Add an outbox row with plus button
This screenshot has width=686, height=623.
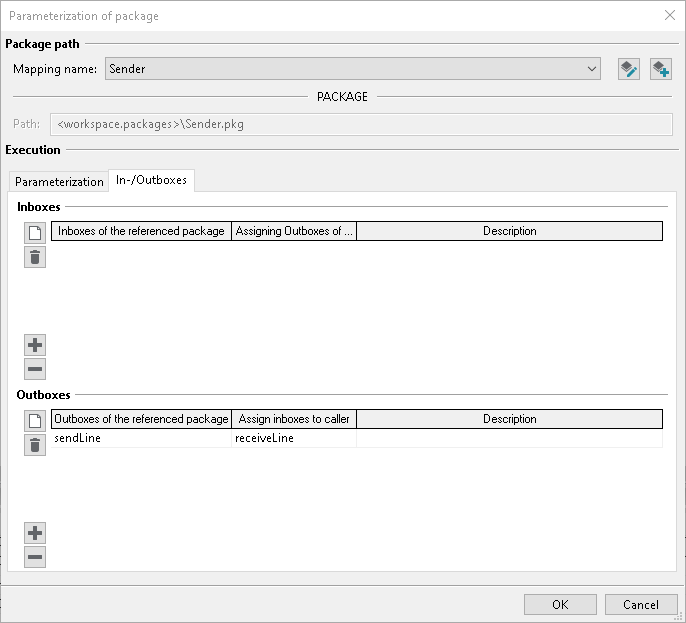(35, 533)
